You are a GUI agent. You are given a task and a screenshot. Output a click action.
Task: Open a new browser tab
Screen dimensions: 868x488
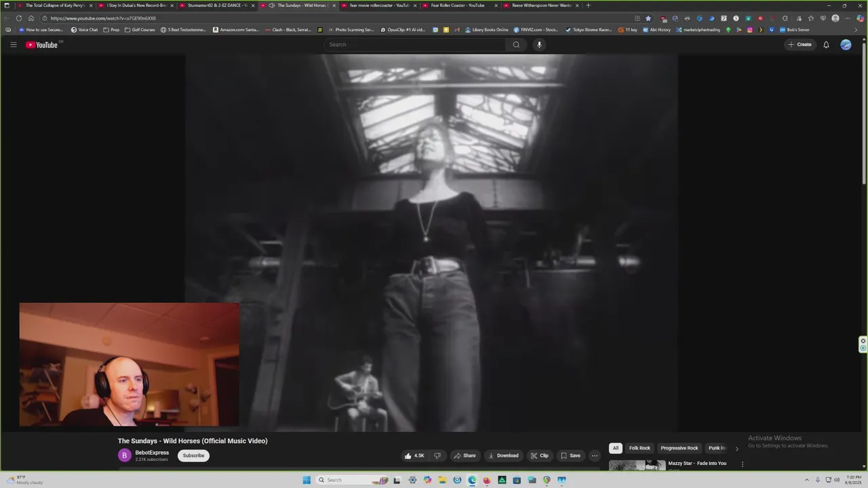tap(588, 5)
